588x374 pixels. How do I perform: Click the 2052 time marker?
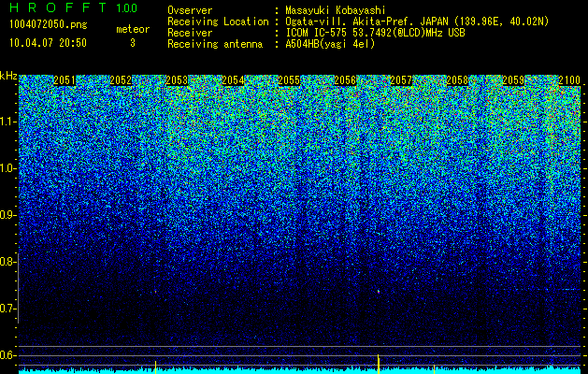point(121,80)
